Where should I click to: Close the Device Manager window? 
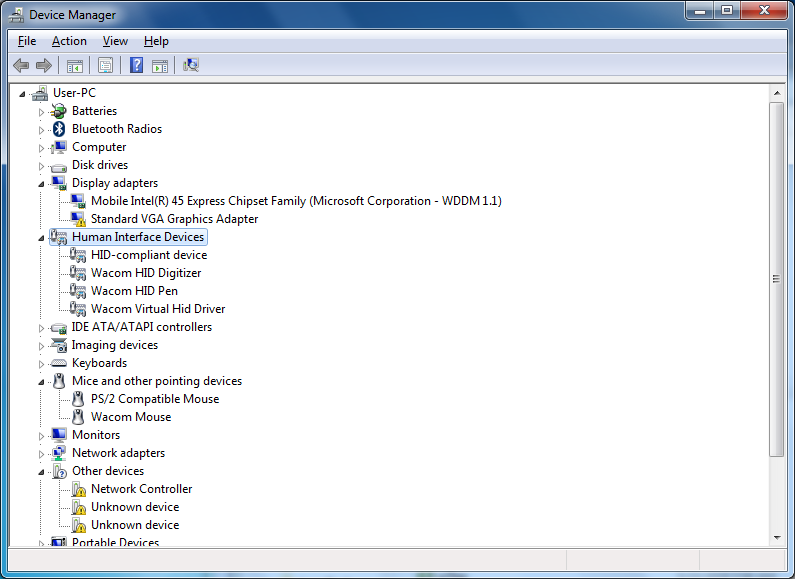(765, 11)
